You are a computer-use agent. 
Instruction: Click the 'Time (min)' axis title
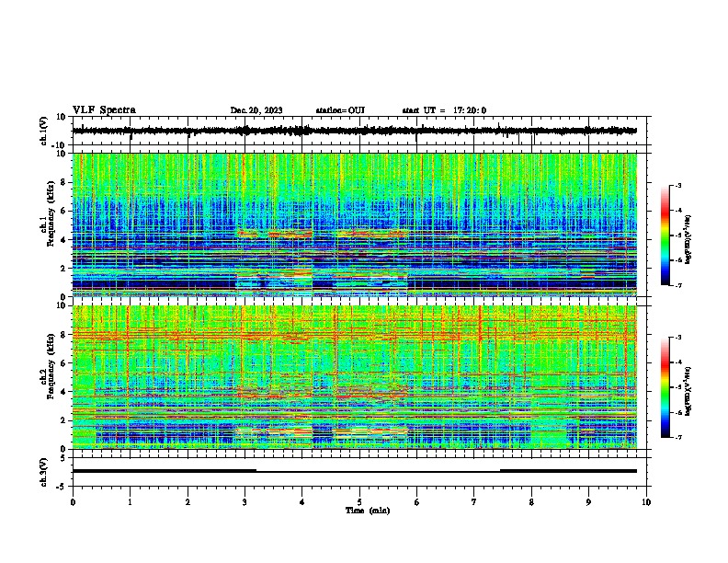pyautogui.click(x=368, y=511)
